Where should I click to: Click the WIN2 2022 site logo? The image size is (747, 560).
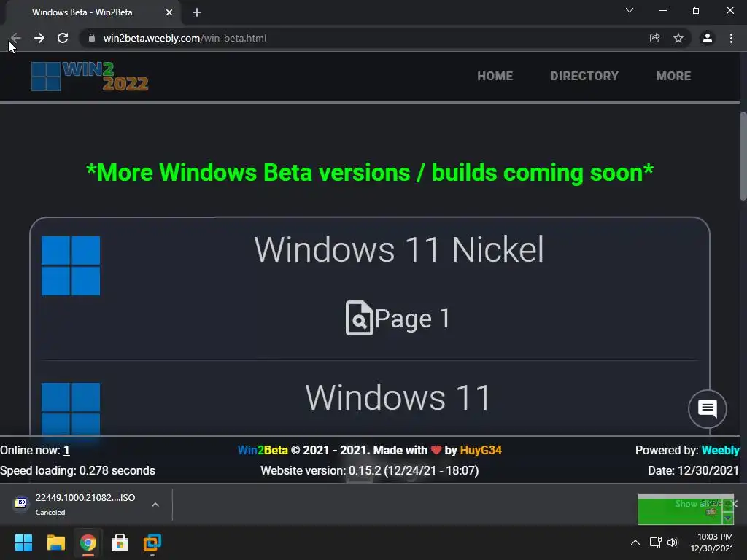[x=90, y=76]
